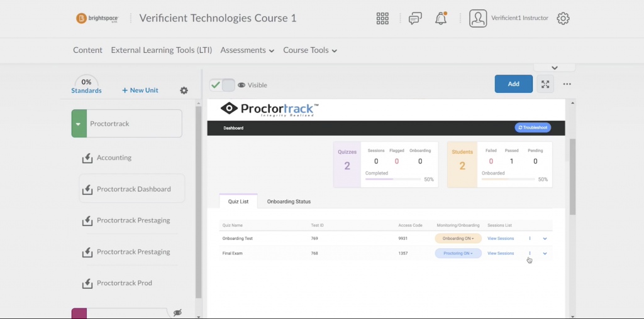Click the Students count card
The height and width of the screenshot is (319, 644).
click(x=462, y=165)
